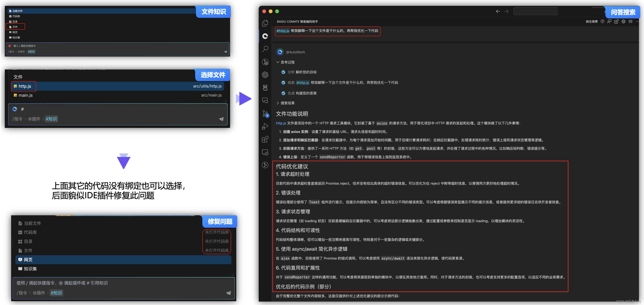Open the rabbit icon in activity bar
The image size is (644, 305).
(x=265, y=88)
